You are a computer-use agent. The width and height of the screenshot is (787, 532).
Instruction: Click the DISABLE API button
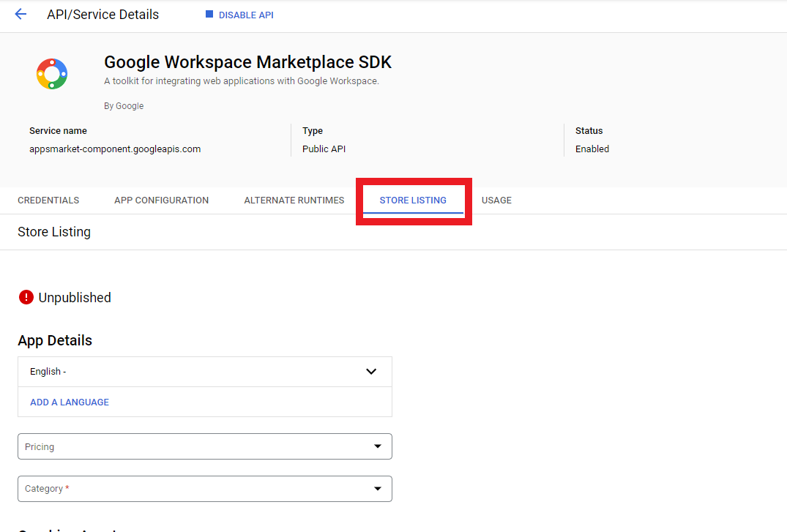pos(239,15)
